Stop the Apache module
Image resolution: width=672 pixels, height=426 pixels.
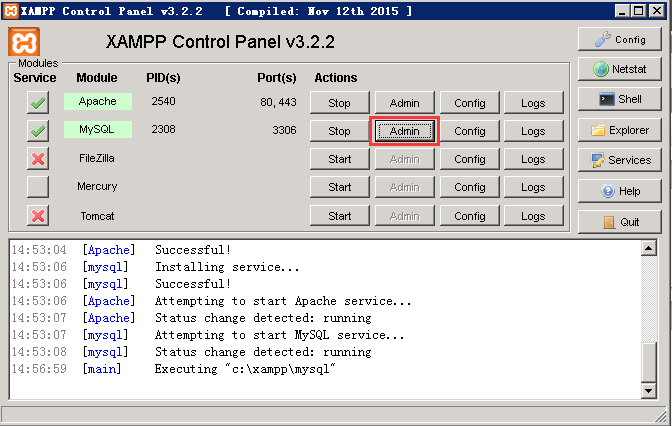[x=340, y=102]
